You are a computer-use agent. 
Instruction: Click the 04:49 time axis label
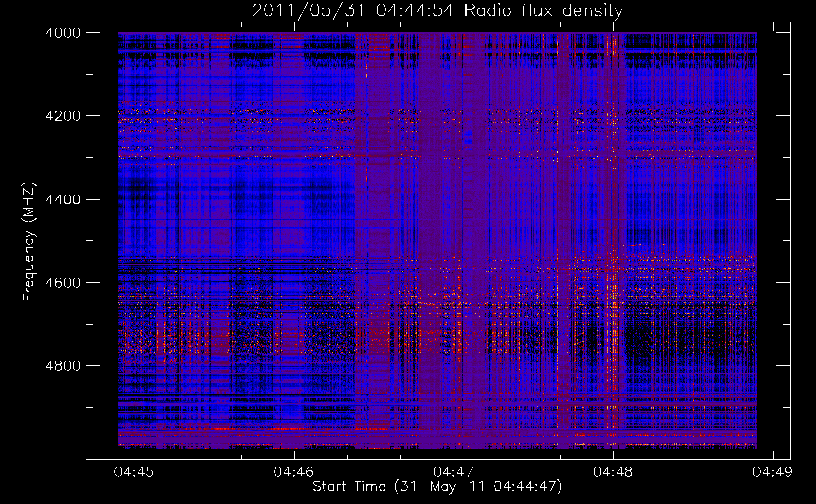pos(773,472)
